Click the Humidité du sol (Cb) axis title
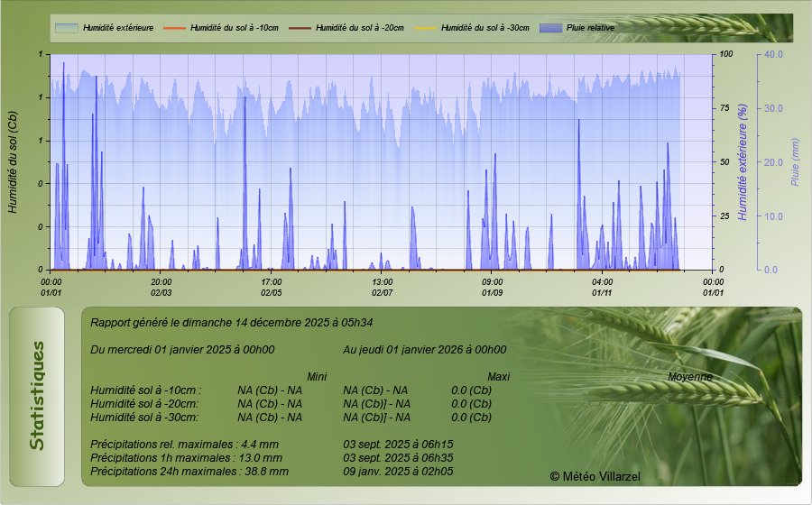This screenshot has height=505, width=812. [13, 161]
